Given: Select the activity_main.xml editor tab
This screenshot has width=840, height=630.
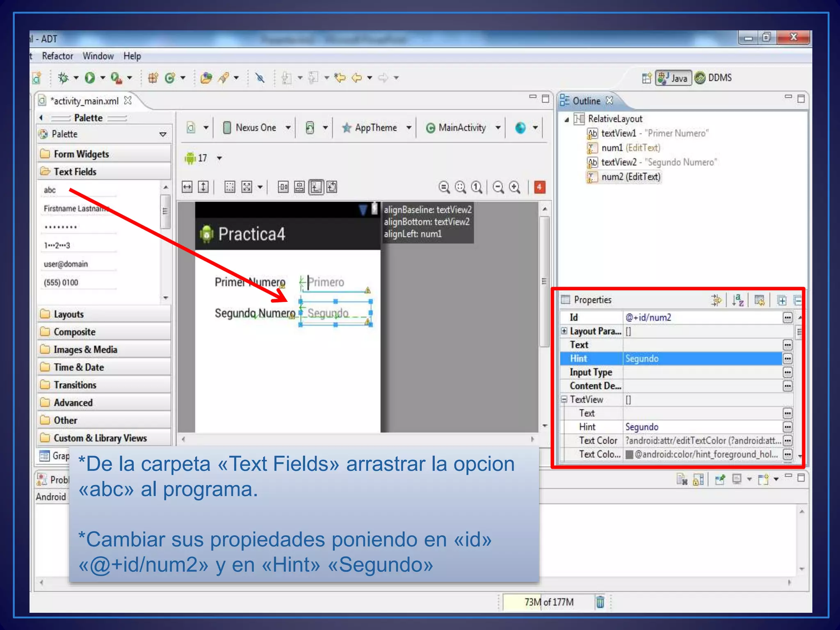Looking at the screenshot, I should tap(84, 101).
